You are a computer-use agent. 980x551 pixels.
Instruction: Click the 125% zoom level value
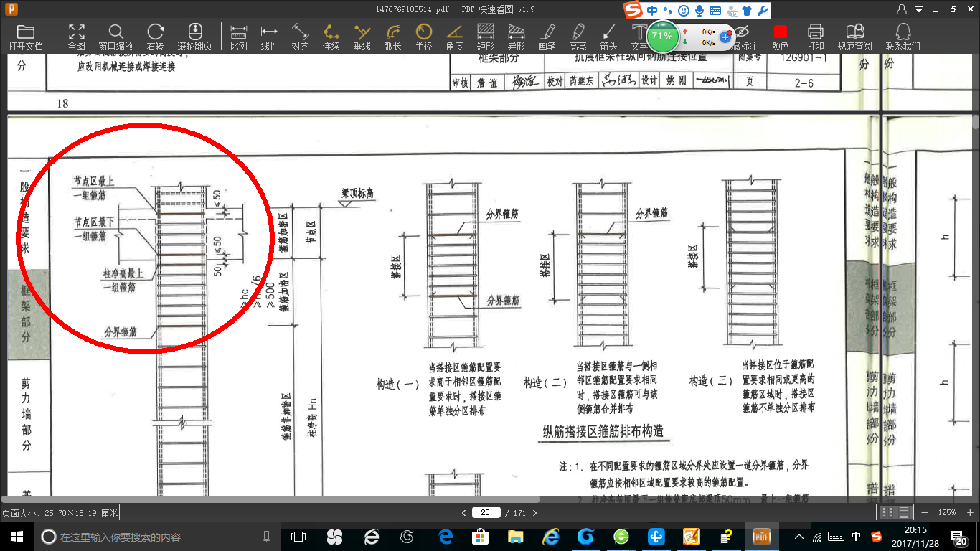click(947, 512)
